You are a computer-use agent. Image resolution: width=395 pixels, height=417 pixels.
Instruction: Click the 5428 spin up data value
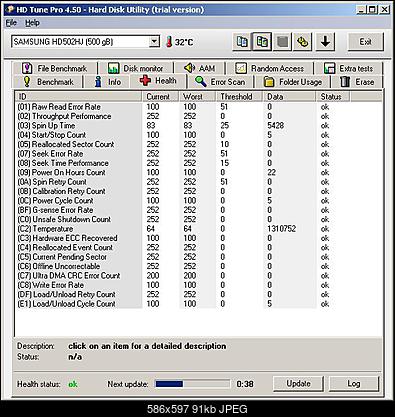tap(275, 126)
